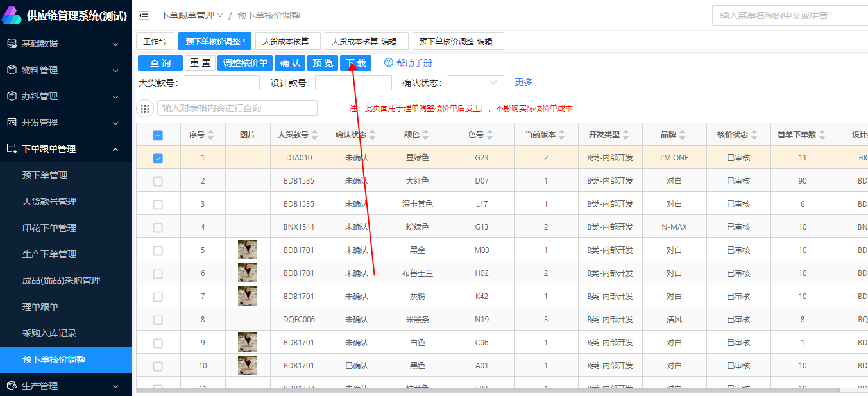Viewport: 868px width, 396px height.
Task: Open 生产下单管理 in the sidebar
Action: pos(49,254)
